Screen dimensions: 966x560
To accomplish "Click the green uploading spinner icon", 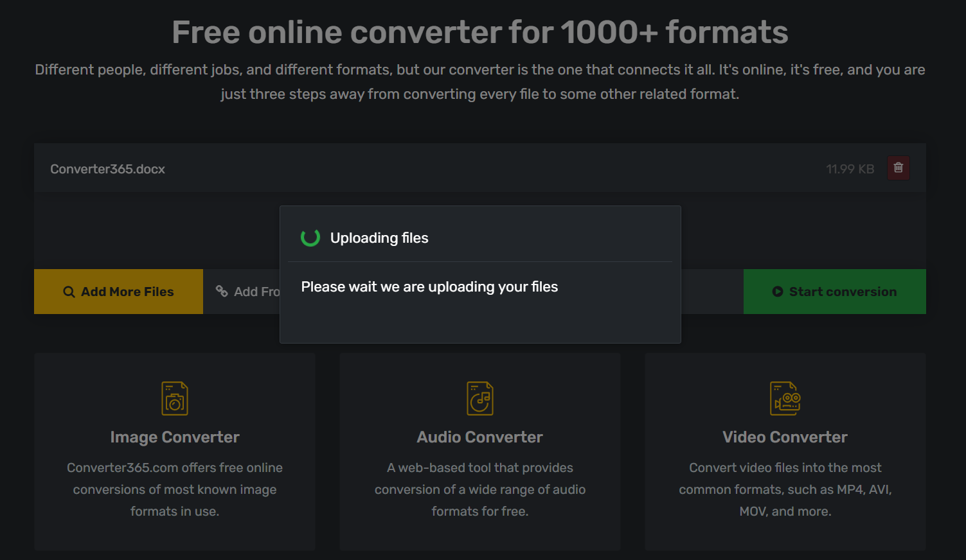I will pos(310,238).
